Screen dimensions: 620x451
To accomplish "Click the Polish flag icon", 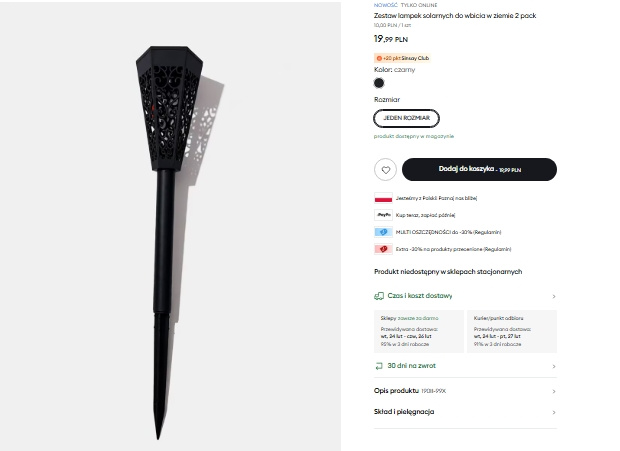I will [x=383, y=198].
